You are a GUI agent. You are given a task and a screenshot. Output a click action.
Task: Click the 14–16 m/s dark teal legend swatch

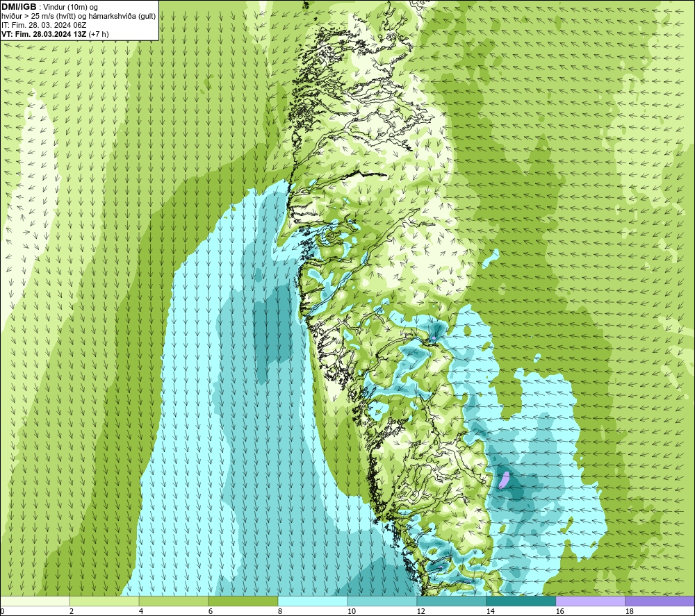click(521, 601)
